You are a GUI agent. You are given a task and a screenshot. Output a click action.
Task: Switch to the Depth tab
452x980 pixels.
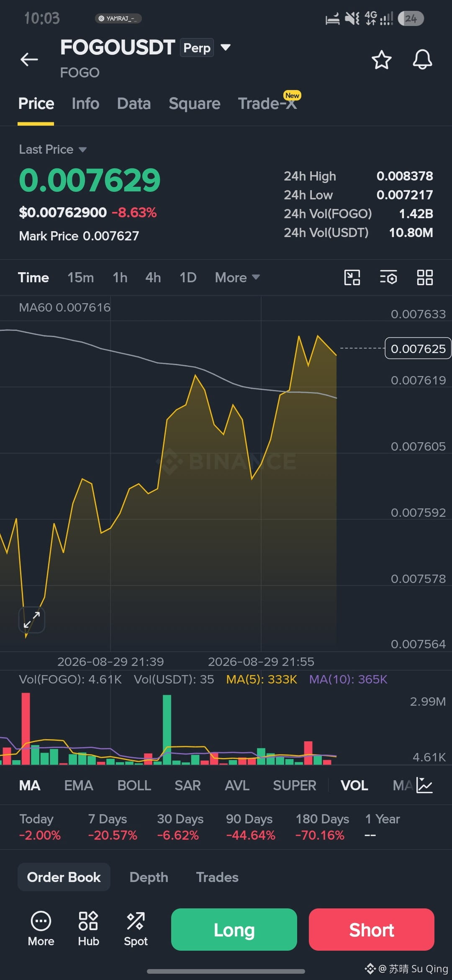point(149,877)
